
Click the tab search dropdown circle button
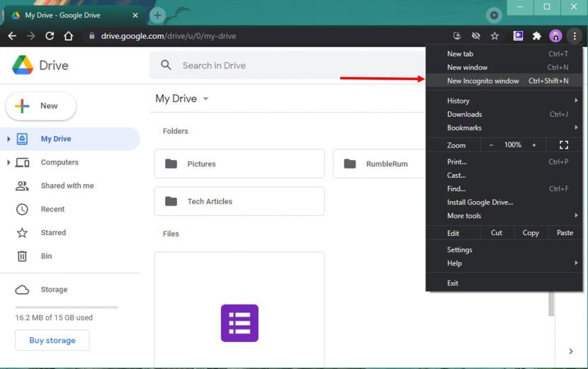(494, 16)
